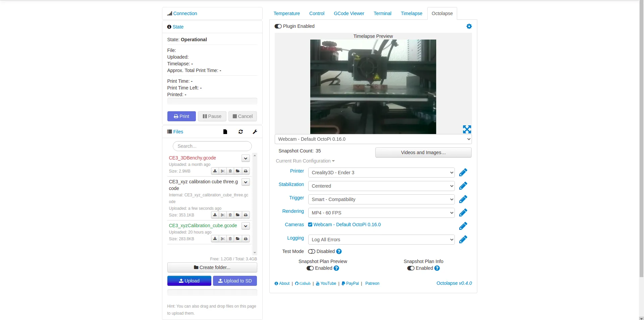Delete xyz calibration cube three file
Image resolution: width=644 pixels, height=320 pixels.
[x=230, y=215]
